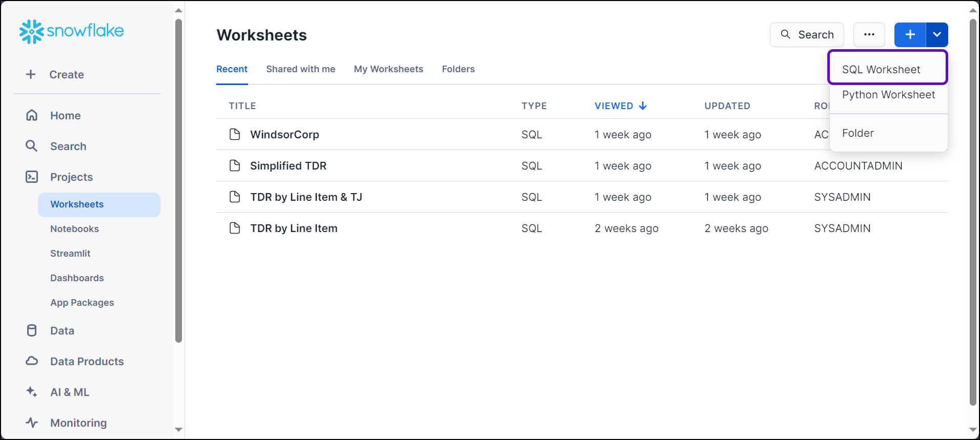
Task: Sort by the VIEWED column arrow
Action: click(x=643, y=106)
